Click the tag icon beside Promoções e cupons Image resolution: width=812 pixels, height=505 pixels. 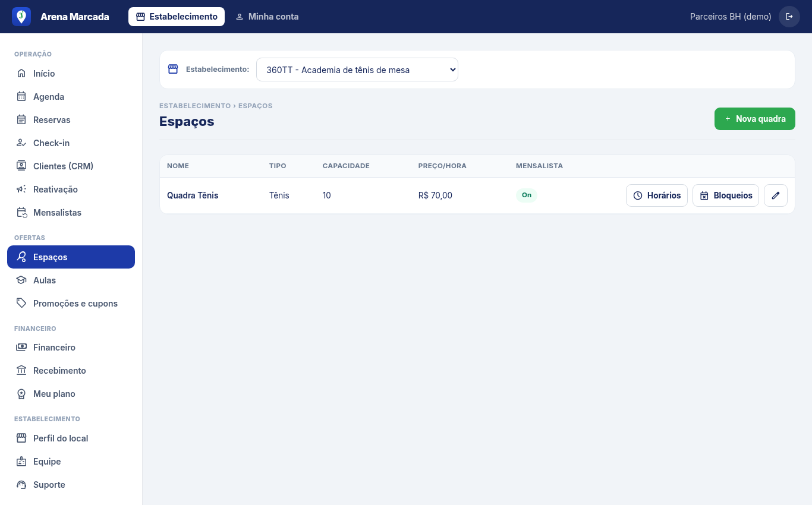tap(21, 304)
